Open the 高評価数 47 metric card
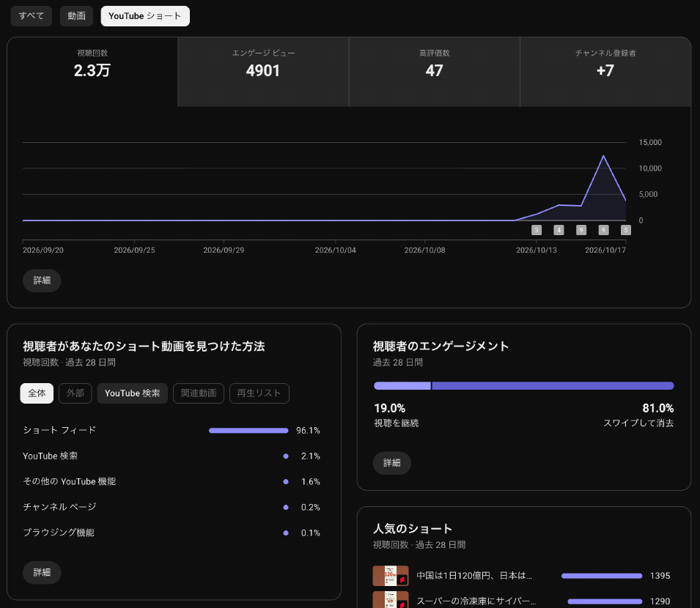 [435, 72]
